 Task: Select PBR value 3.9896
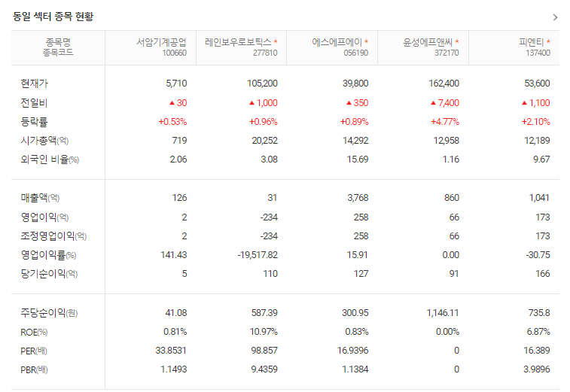pyautogui.click(x=537, y=369)
